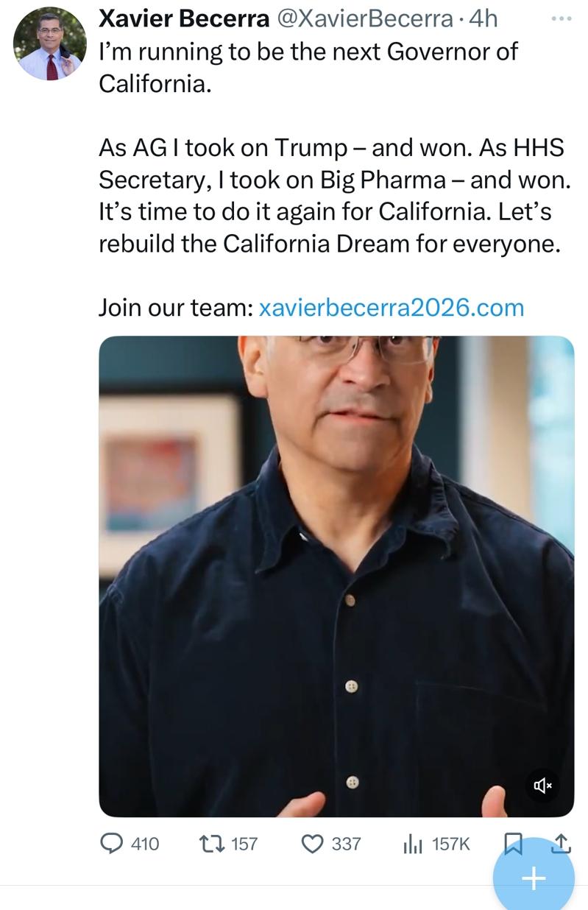Open the 4h post timestamp
The image size is (588, 910).
[483, 18]
